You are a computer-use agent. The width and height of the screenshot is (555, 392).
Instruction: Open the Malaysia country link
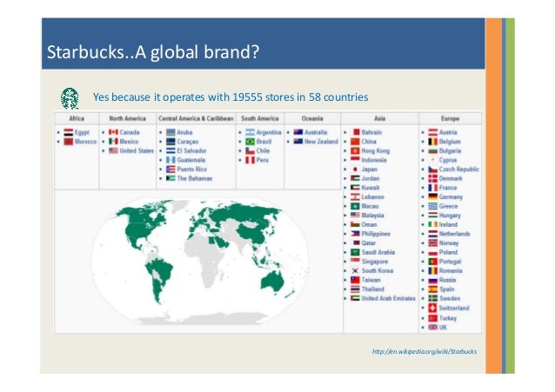(x=372, y=216)
